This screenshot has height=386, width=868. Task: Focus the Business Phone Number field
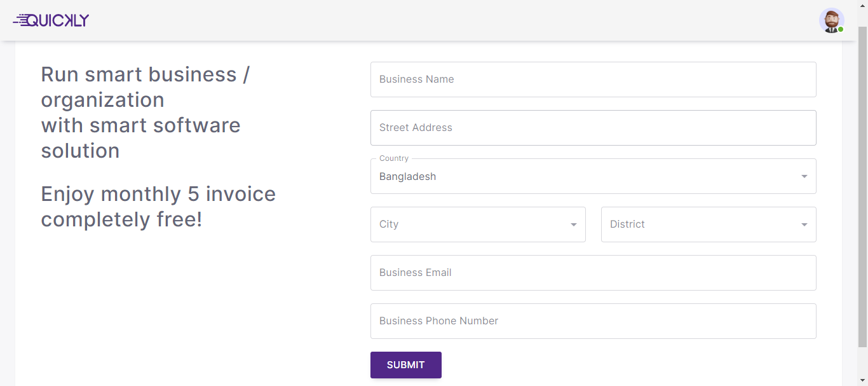(x=593, y=321)
